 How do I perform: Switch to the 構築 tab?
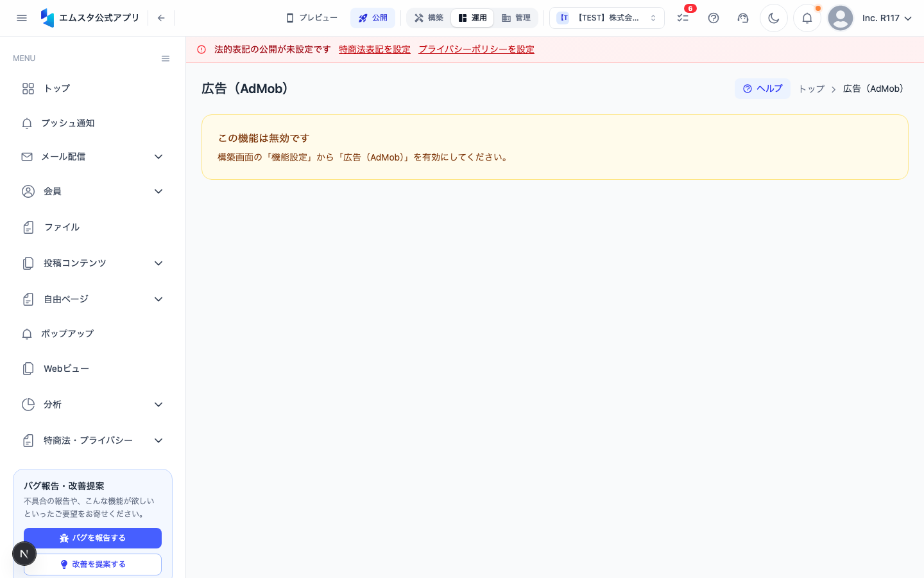[x=429, y=18]
